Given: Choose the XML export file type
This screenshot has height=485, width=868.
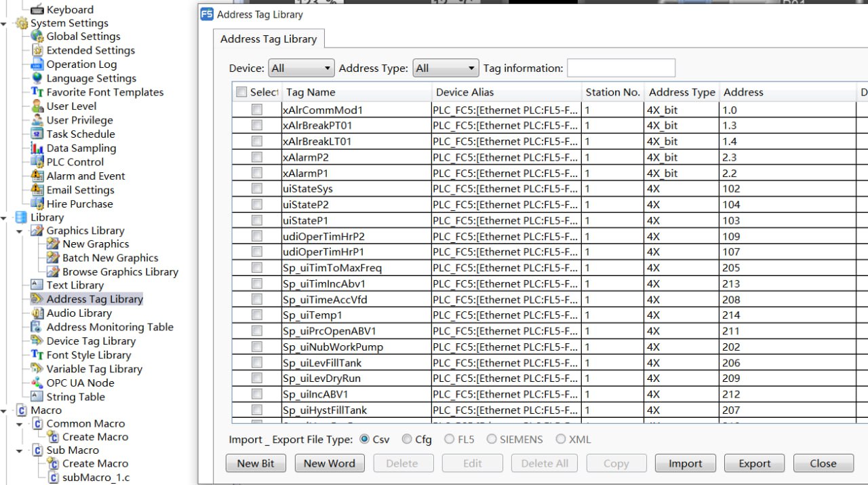Looking at the screenshot, I should [x=561, y=440].
